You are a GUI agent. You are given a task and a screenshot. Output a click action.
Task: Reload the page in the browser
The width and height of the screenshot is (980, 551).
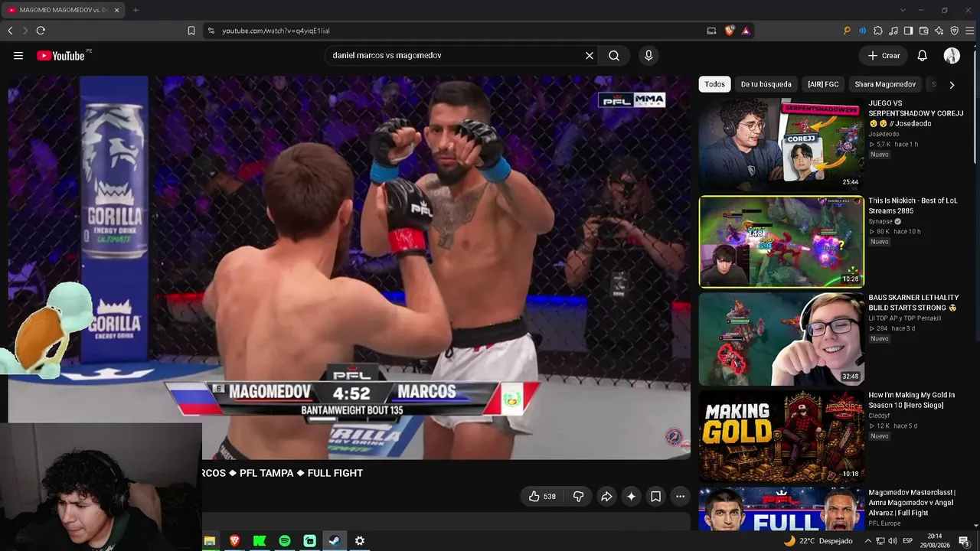click(41, 31)
